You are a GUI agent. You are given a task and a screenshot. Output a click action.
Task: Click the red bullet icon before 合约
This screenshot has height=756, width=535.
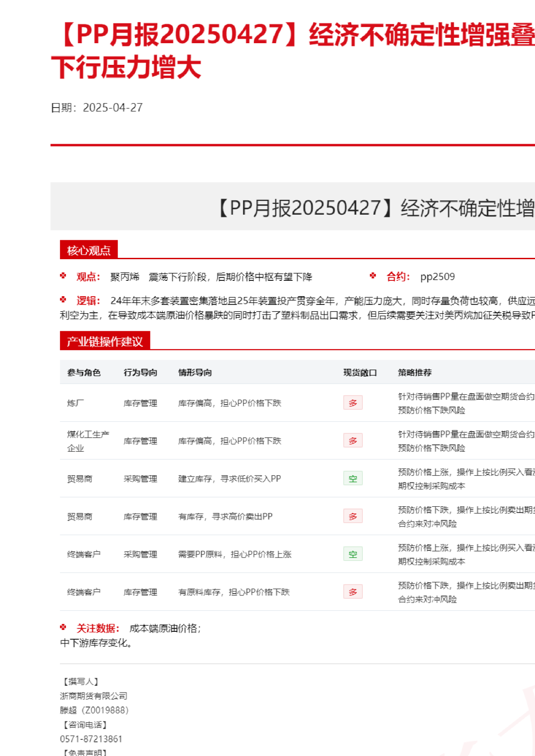373,276
